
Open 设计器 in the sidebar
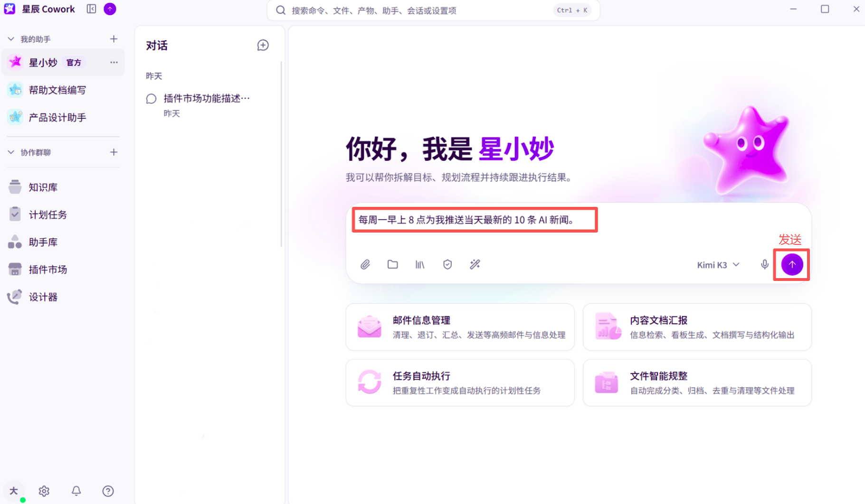(63, 297)
